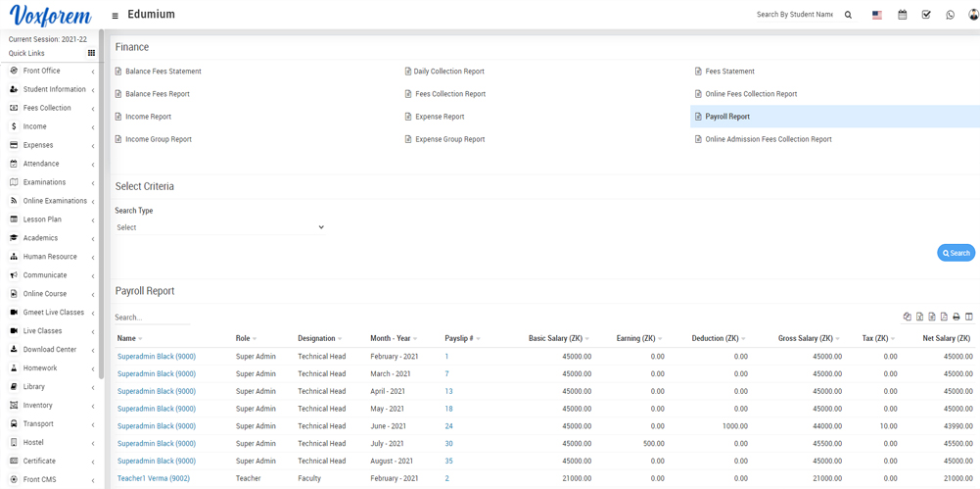Open the calendar icon in top bar
The width and height of the screenshot is (980, 489).
click(x=902, y=15)
